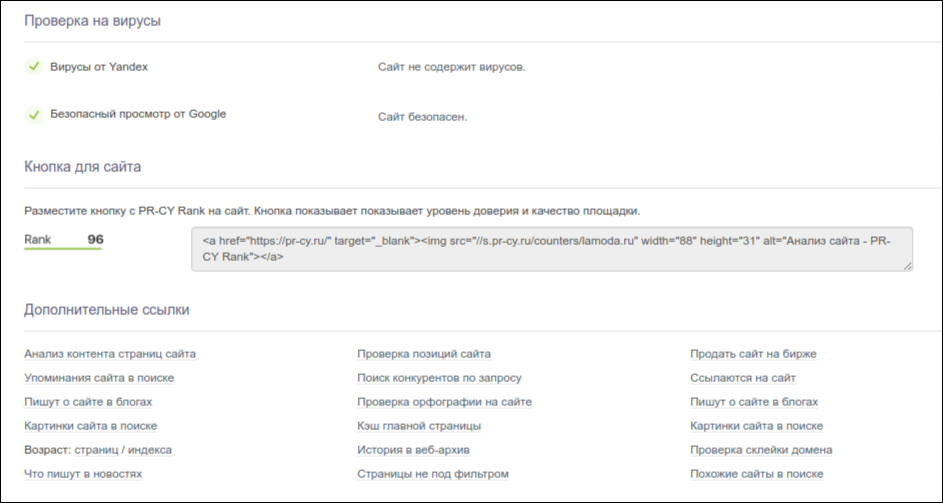Image resolution: width=943 pixels, height=503 pixels.
Task: Open Похожие сайты в поиске link
Action: click(756, 474)
